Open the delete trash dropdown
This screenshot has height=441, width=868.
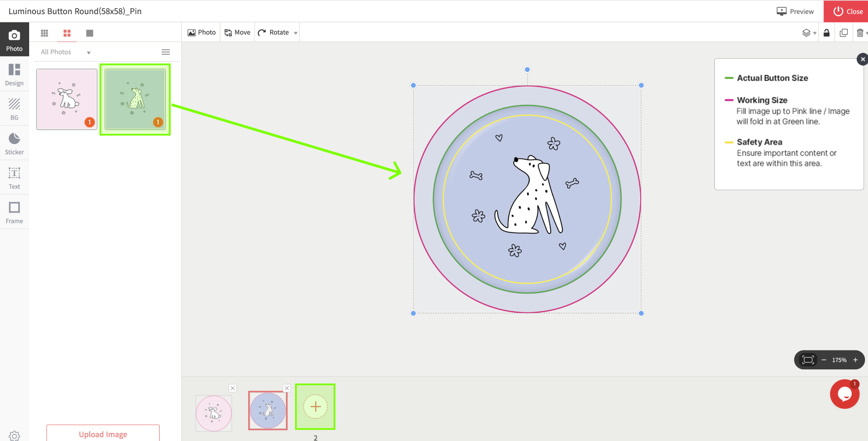[x=862, y=33]
